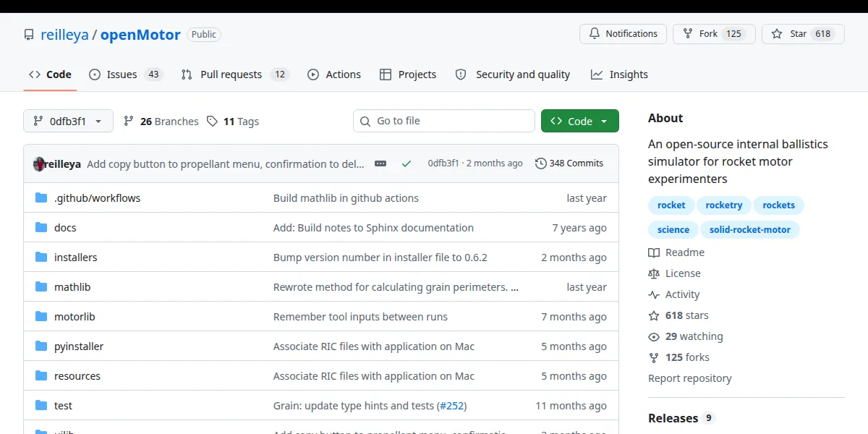Viewport: 868px width, 434px height.
Task: Click the Fork button
Action: coord(714,34)
